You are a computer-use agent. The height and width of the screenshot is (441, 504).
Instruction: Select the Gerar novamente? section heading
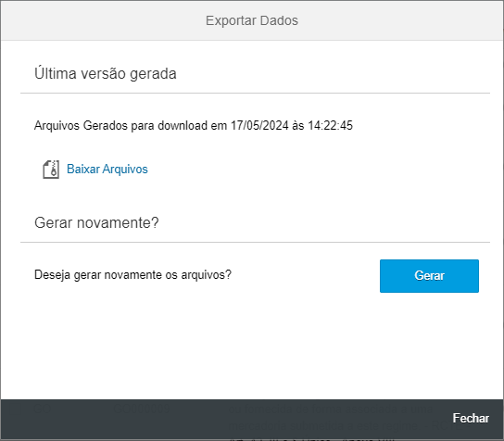click(96, 222)
